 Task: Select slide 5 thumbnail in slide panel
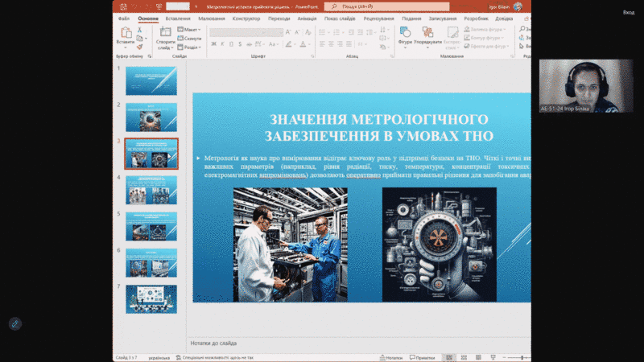[x=151, y=227]
